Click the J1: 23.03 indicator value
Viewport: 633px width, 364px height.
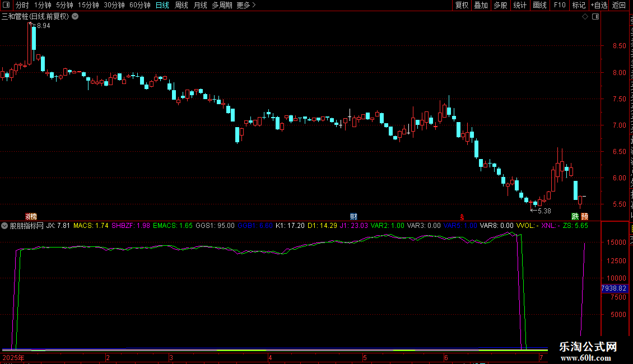pos(353,226)
